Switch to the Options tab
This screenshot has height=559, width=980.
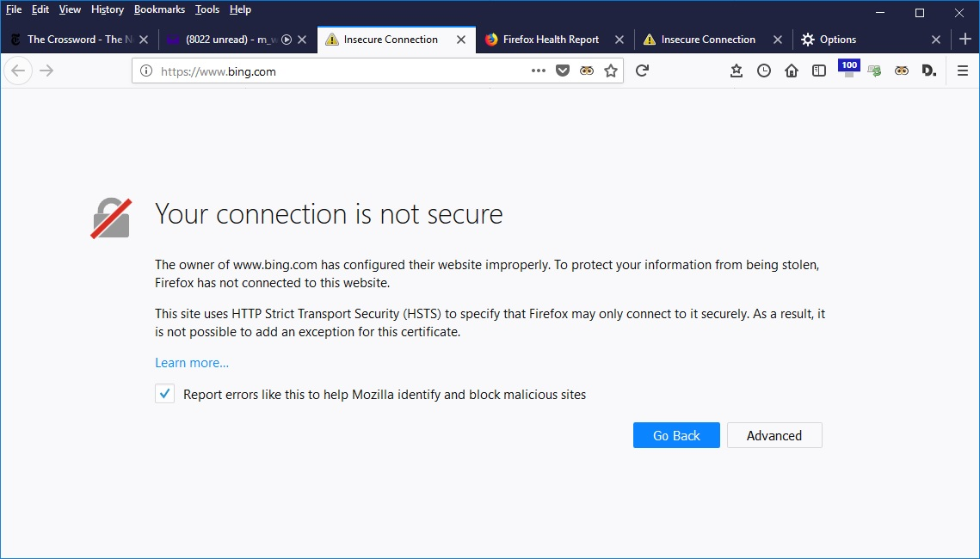tap(837, 40)
